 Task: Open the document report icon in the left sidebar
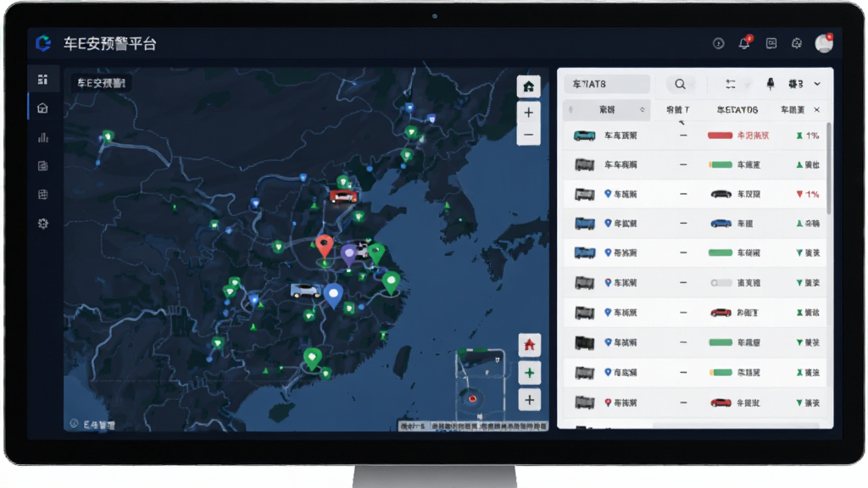(x=42, y=166)
